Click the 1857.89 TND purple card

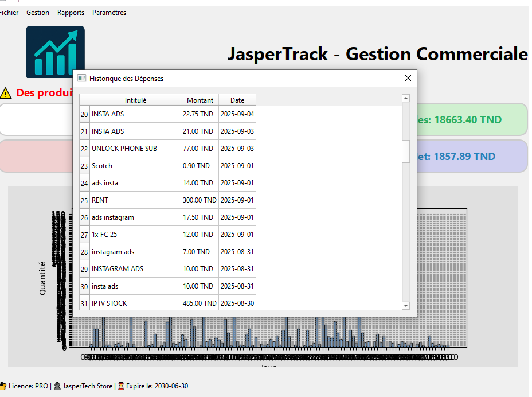tap(472, 156)
